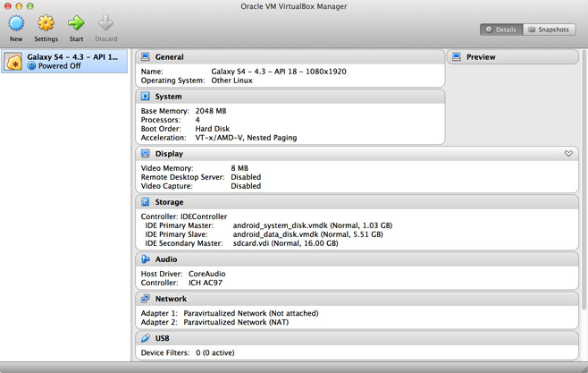Viewport: 588px width, 373px height.
Task: Click android_system_disk.vmdk entry
Action: coord(313,225)
